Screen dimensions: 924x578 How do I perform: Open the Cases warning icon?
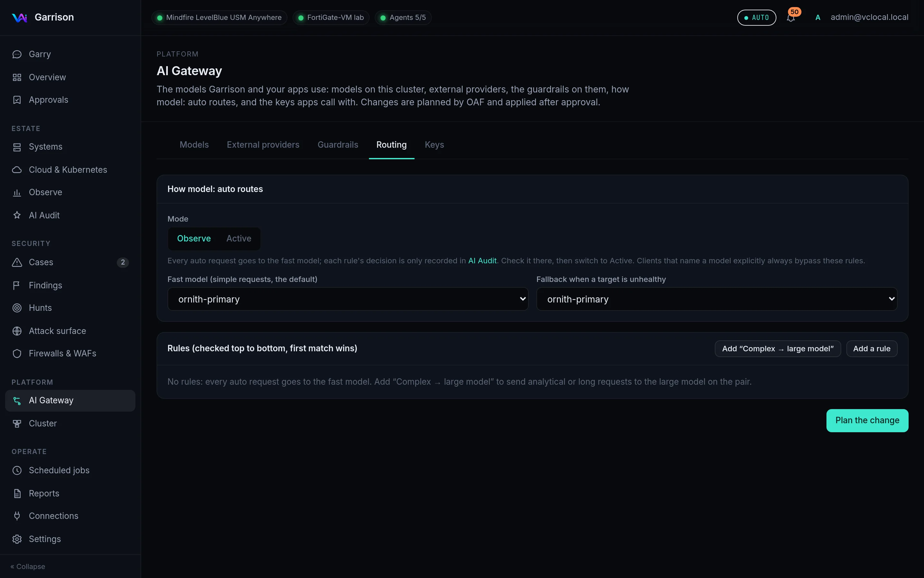pyautogui.click(x=17, y=262)
